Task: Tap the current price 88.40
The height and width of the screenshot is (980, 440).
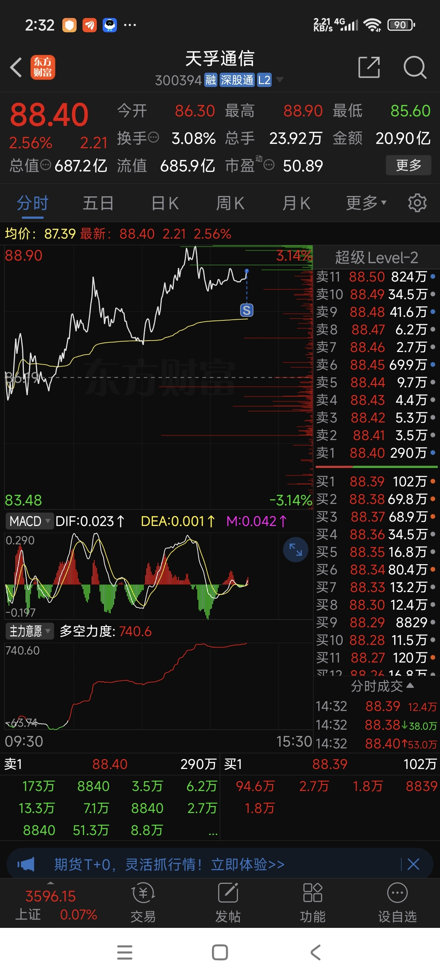Action: (49, 115)
